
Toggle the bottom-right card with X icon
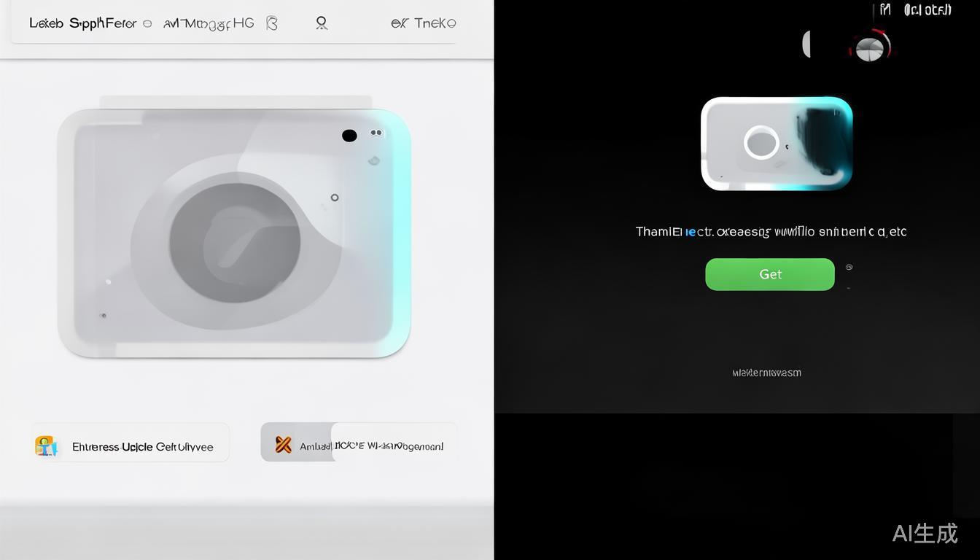coord(359,443)
